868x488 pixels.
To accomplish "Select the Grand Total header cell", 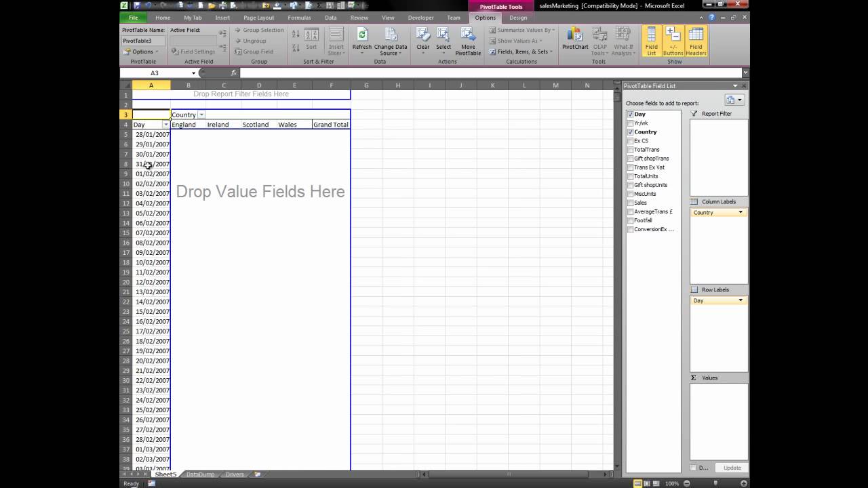I will [331, 125].
